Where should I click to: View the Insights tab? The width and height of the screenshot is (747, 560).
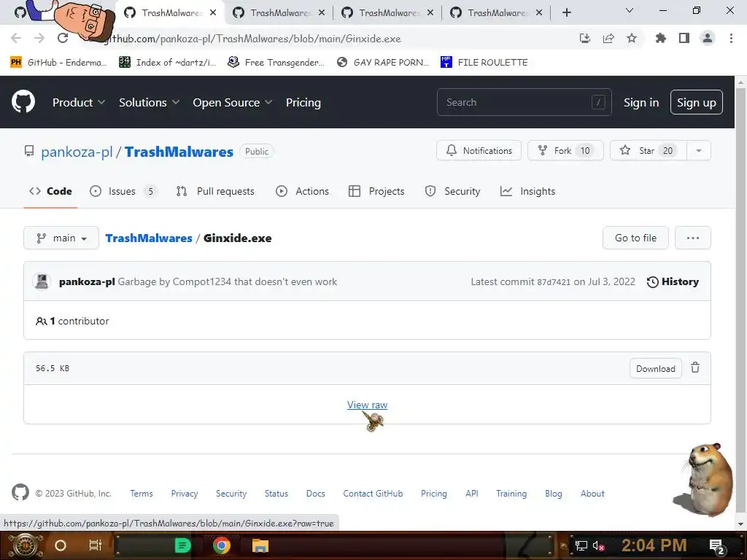528,191
